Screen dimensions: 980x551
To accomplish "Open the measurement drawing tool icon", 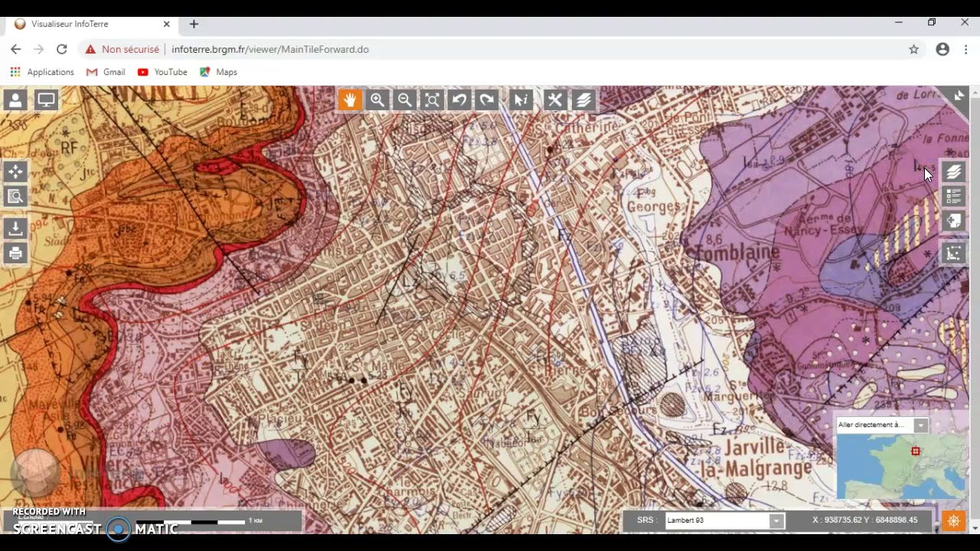I will (x=953, y=253).
